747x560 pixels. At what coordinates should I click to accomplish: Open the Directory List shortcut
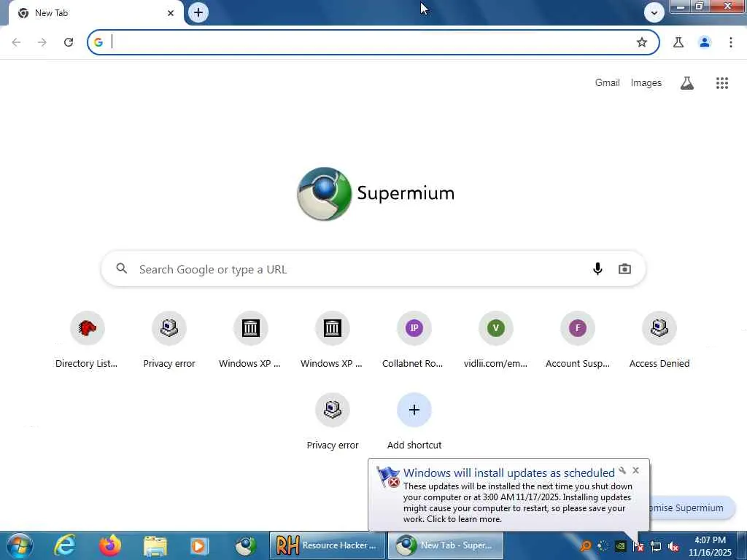tap(87, 339)
